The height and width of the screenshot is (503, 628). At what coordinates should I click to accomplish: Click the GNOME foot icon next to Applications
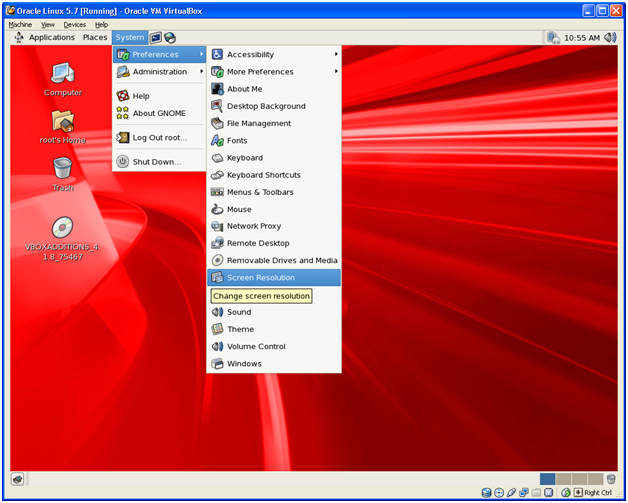click(19, 38)
